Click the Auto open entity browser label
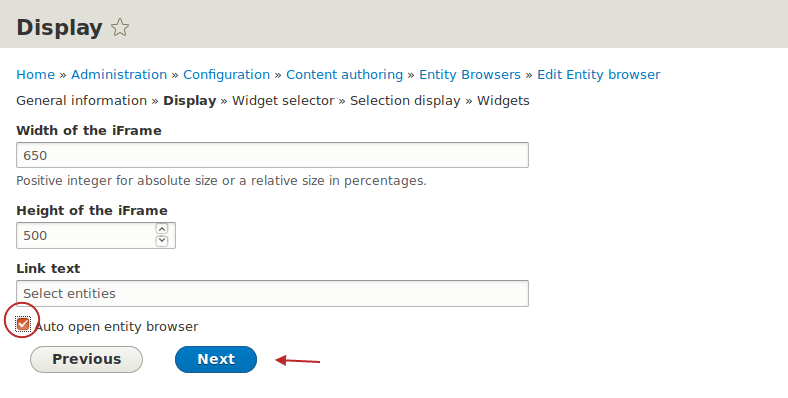Image resolution: width=788 pixels, height=398 pixels. [117, 327]
